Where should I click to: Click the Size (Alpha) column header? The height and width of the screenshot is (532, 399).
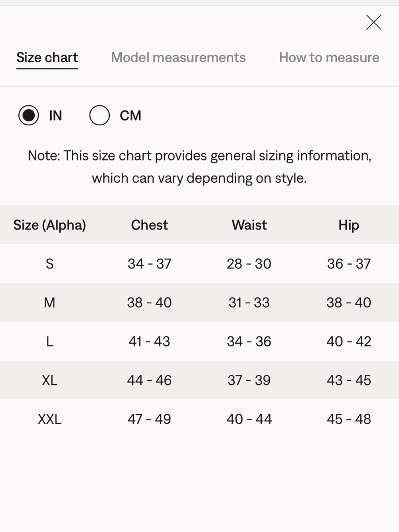(x=50, y=225)
